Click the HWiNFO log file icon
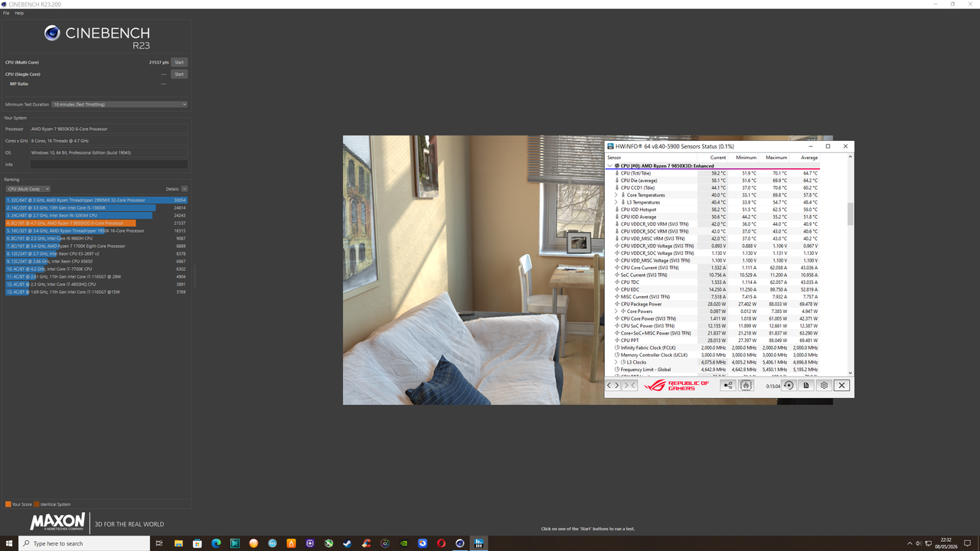Image resolution: width=980 pixels, height=551 pixels. (806, 385)
